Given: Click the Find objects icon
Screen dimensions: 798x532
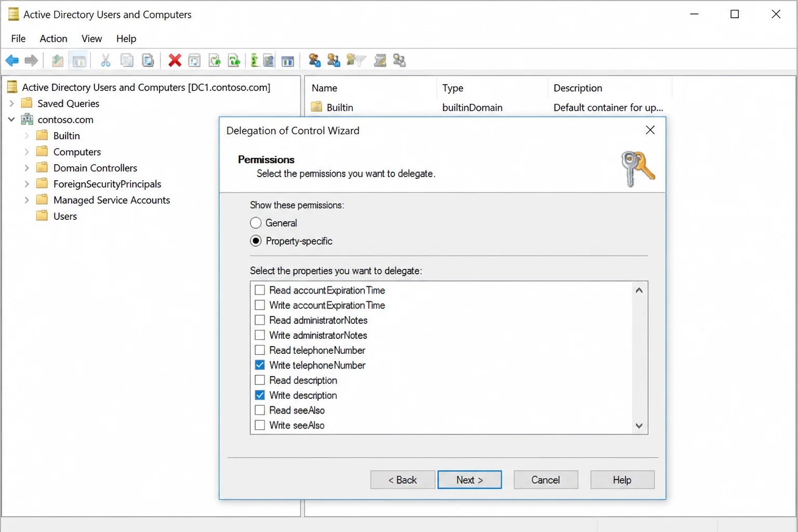Looking at the screenshot, I should tap(380, 61).
